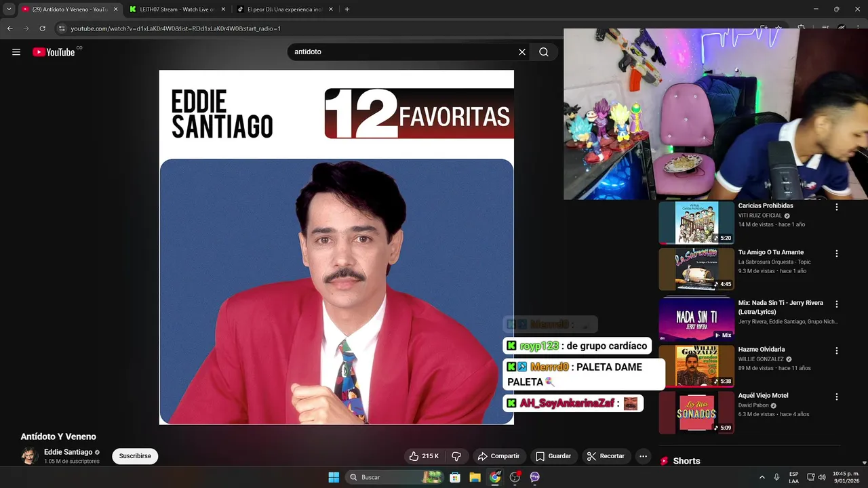
Task: Open Windows Start menu
Action: point(334,477)
